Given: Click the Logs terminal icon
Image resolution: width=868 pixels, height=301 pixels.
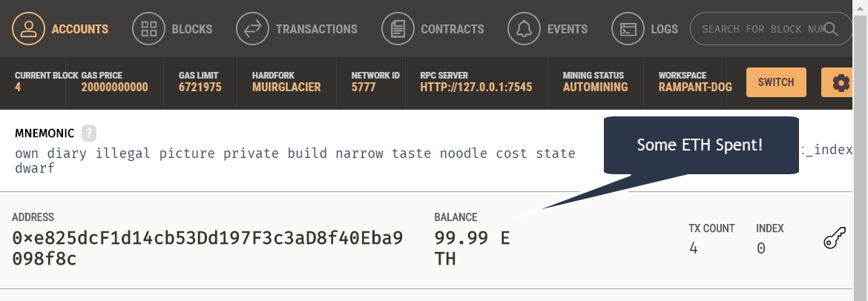Looking at the screenshot, I should pos(628,29).
